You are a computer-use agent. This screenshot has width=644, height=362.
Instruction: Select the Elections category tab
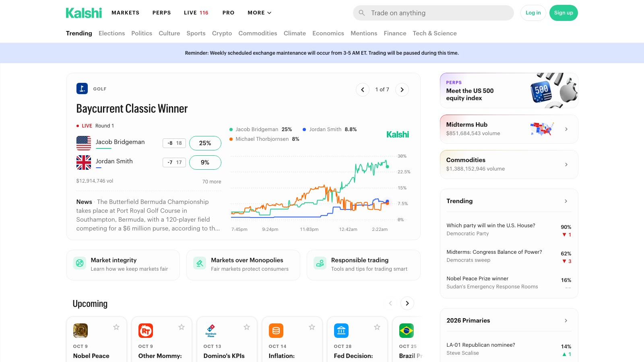111,33
